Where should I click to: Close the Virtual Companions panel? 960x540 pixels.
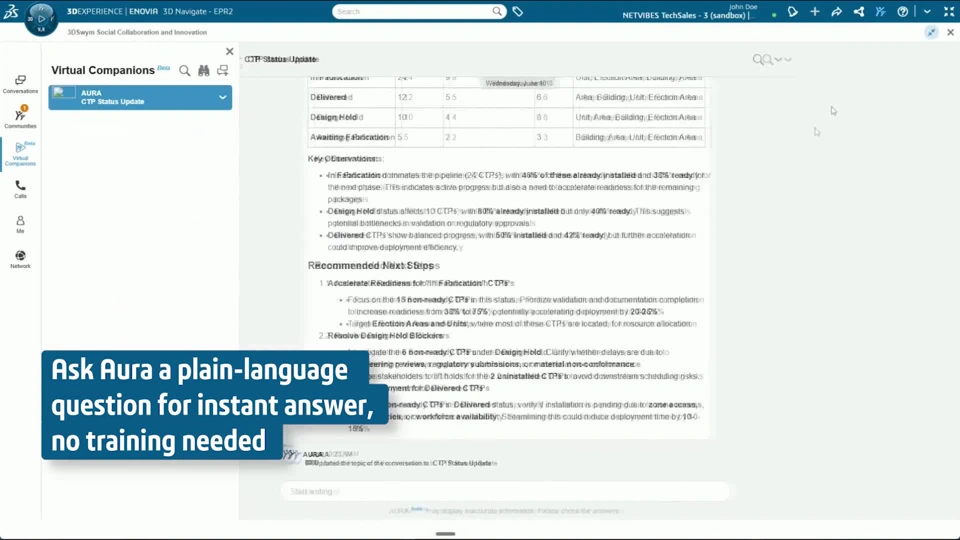230,51
